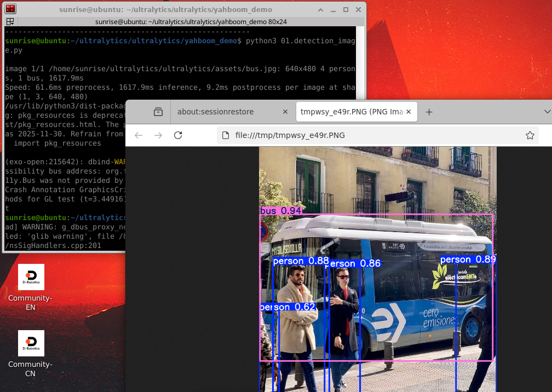
Task: Click the red terminal app icon
Action: pyautogui.click(x=10, y=9)
